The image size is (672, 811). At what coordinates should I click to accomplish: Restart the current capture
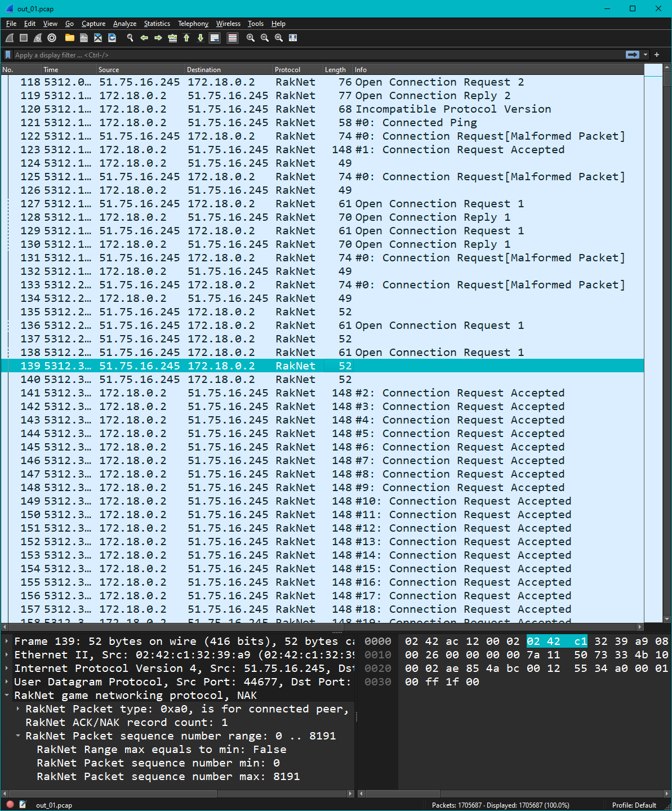pos(37,38)
